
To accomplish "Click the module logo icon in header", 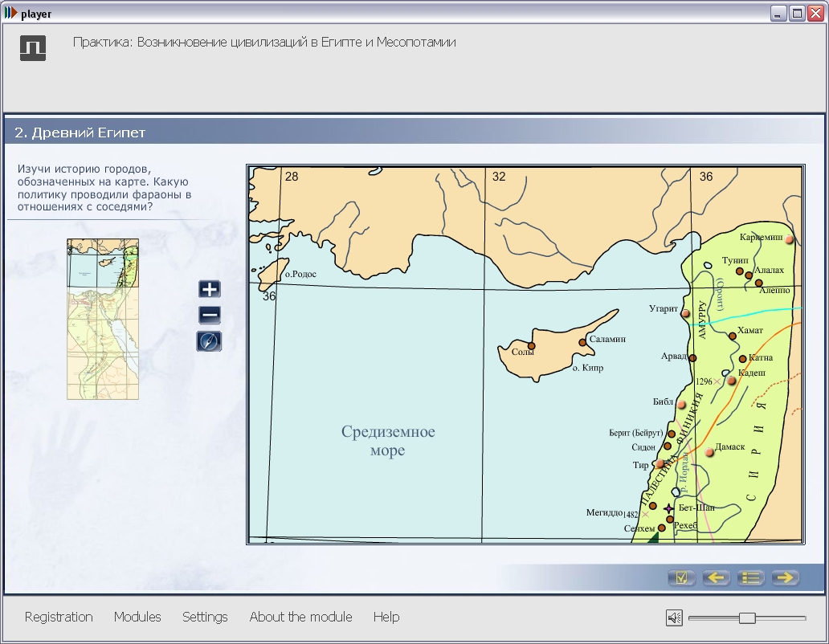I will pos(33,48).
